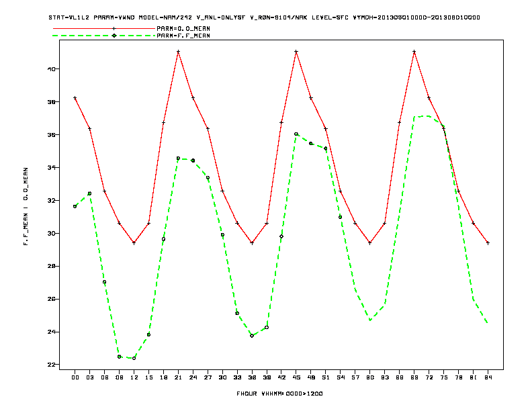532x411 pixels.
Task: Click the x-axis tick label 21
Action: pos(178,377)
